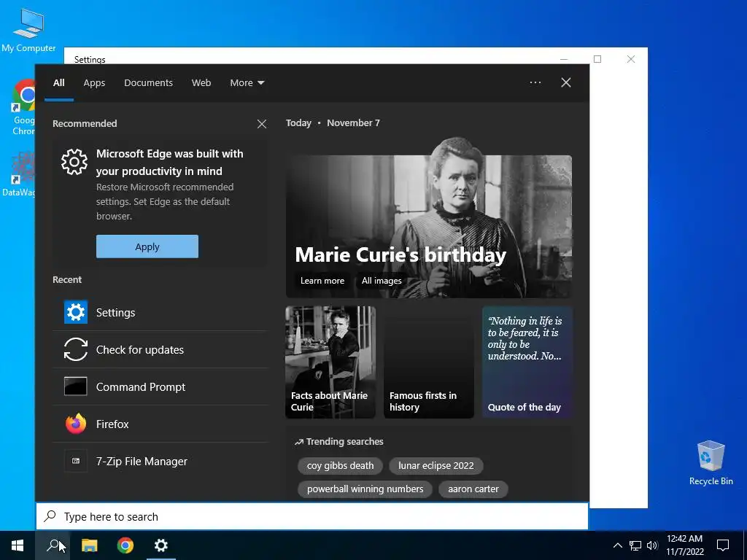This screenshot has width=747, height=560.
Task: Select the Recycle Bin desktop icon
Action: click(x=711, y=462)
